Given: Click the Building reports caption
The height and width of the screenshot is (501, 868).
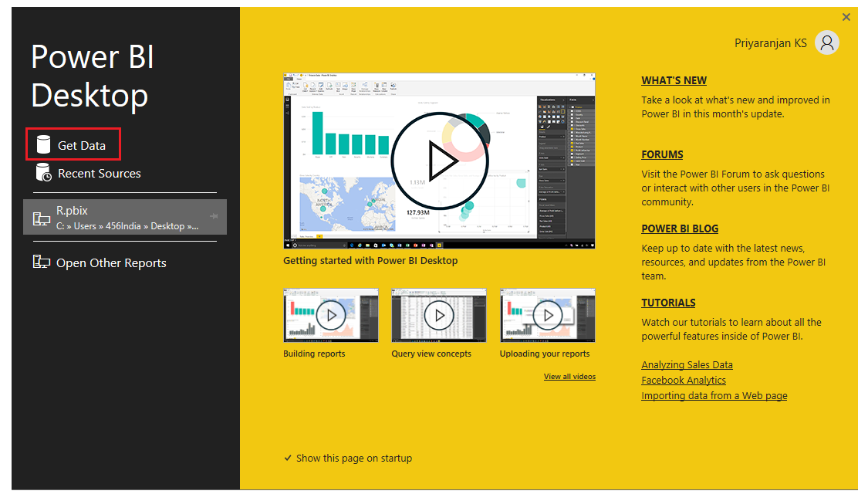Looking at the screenshot, I should 314,354.
